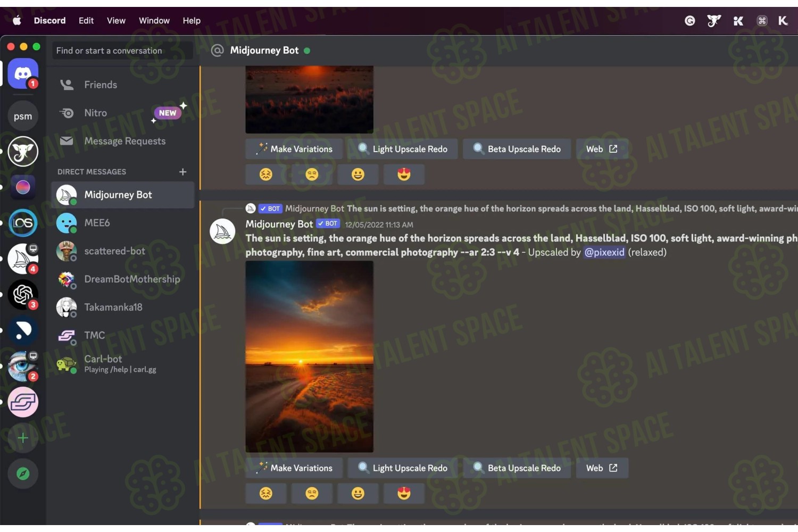Open Grammarly icon in macOS menu bar
798x532 pixels.
click(689, 21)
